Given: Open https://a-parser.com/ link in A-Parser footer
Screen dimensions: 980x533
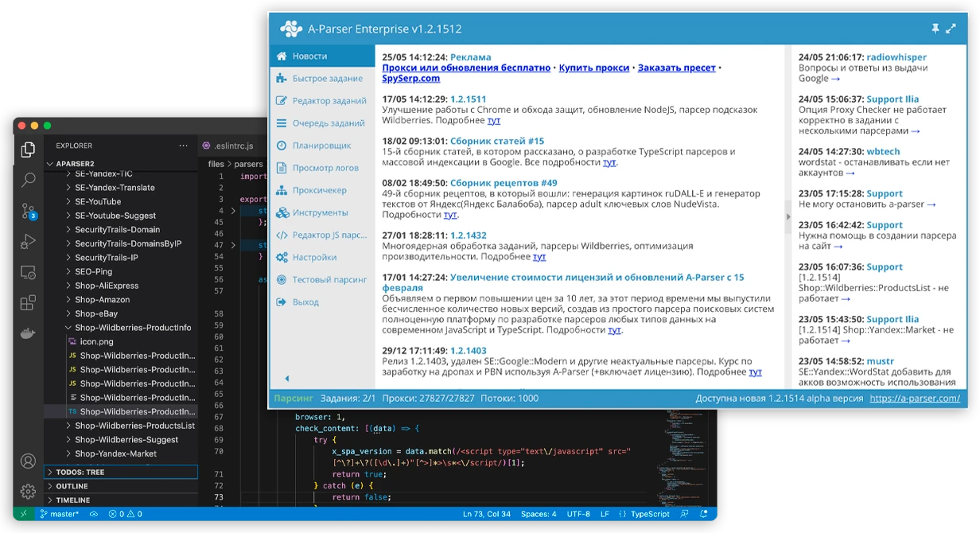Looking at the screenshot, I should (915, 399).
